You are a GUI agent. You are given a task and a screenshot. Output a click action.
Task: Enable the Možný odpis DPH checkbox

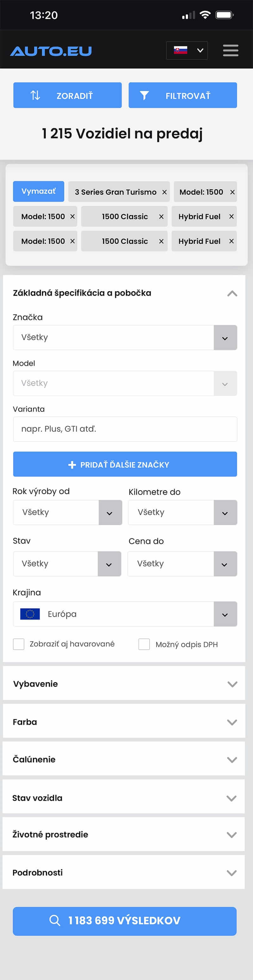tap(144, 644)
